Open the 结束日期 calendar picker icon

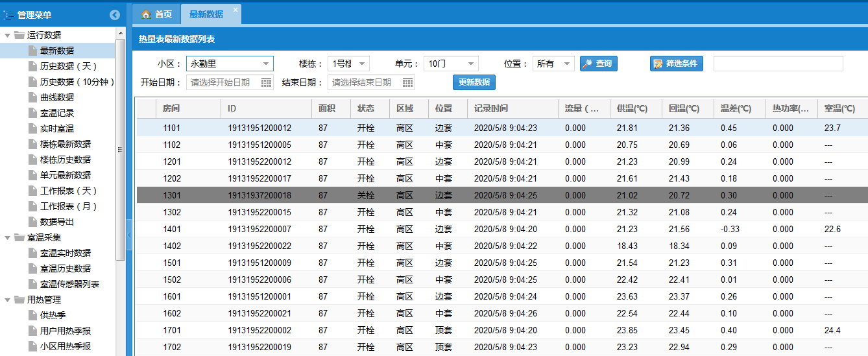pos(407,82)
